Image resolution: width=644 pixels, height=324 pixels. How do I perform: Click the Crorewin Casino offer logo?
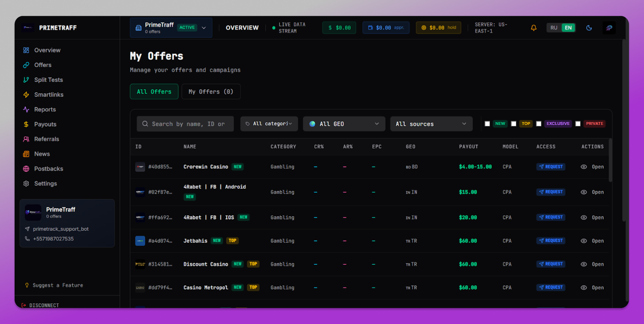tap(140, 167)
